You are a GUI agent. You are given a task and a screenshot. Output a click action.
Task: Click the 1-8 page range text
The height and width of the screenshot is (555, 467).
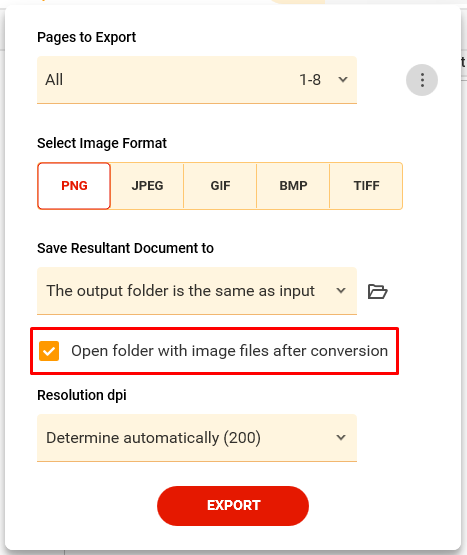point(310,80)
